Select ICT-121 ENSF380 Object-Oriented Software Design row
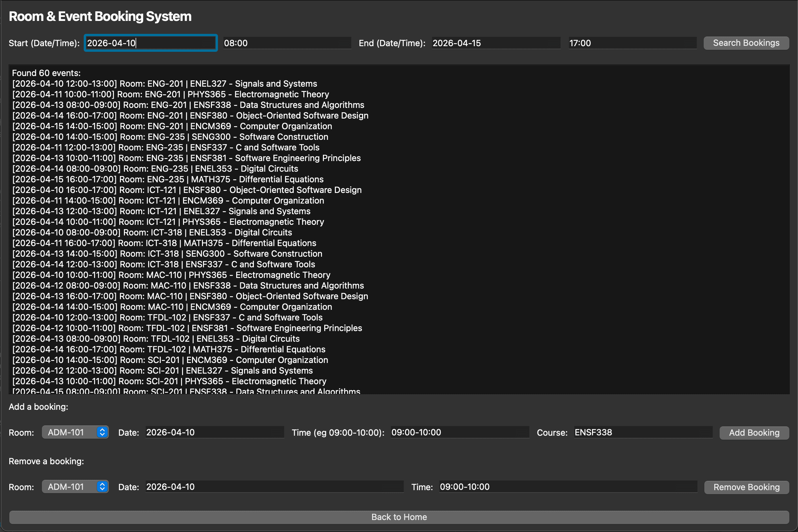Screen dimensions: 798x532 pyautogui.click(x=187, y=190)
